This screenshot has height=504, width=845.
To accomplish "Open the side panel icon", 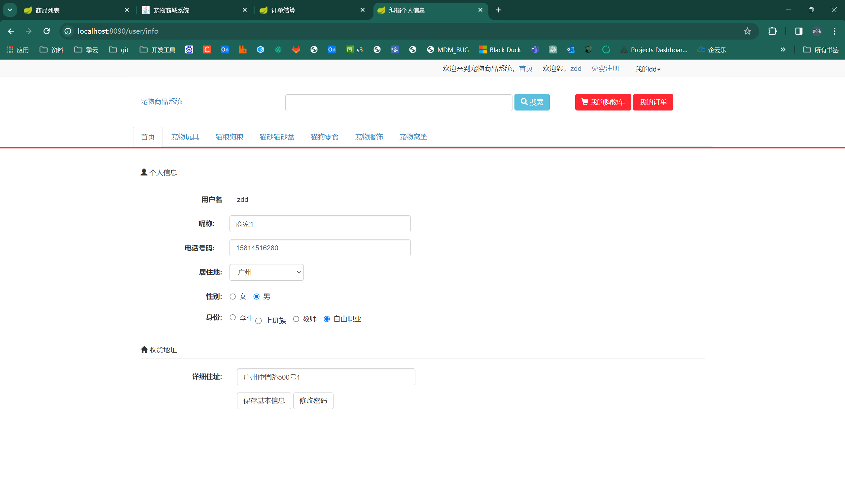I will [798, 31].
